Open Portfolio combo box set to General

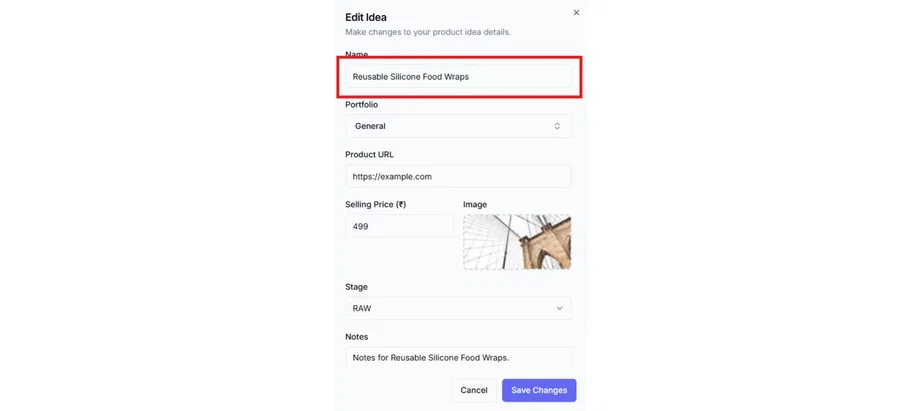coord(458,126)
